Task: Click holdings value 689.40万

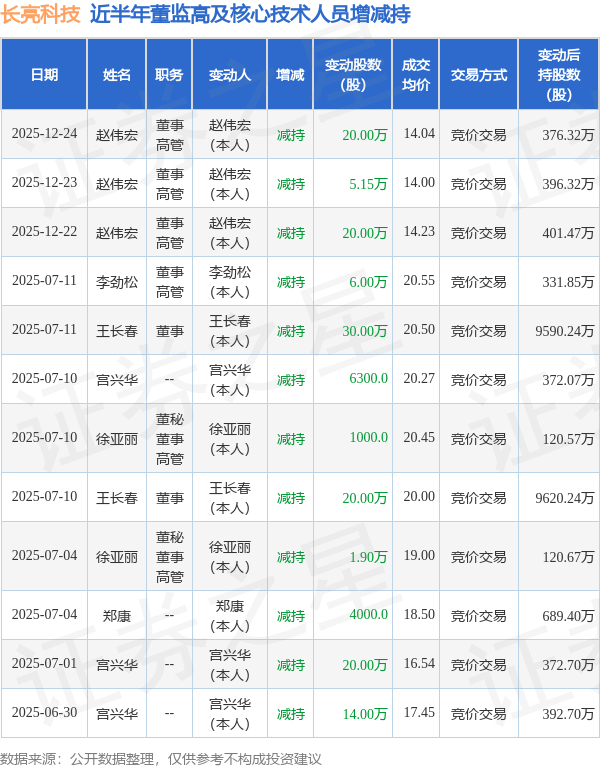Action: (x=568, y=616)
